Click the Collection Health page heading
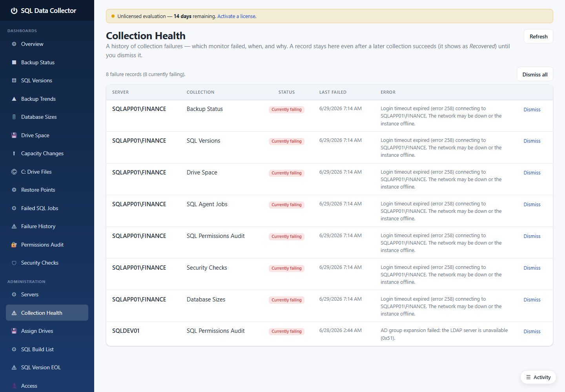The image size is (565, 392). point(146,36)
